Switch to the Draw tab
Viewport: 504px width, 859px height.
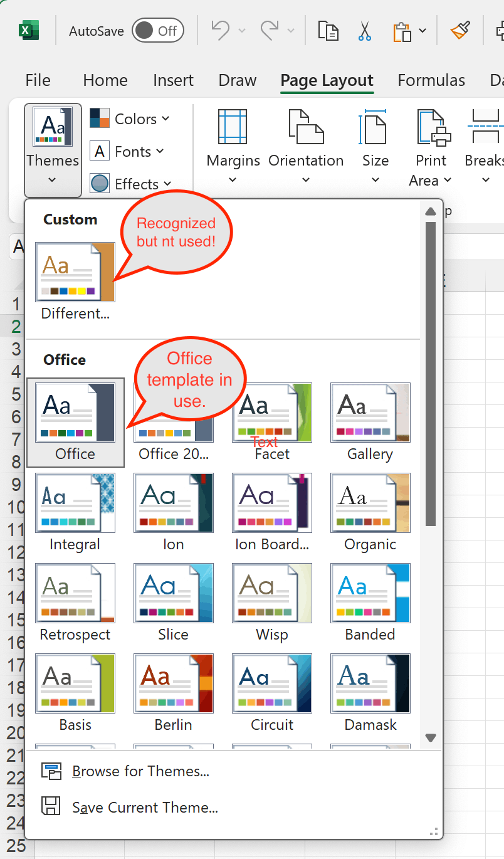tap(238, 80)
